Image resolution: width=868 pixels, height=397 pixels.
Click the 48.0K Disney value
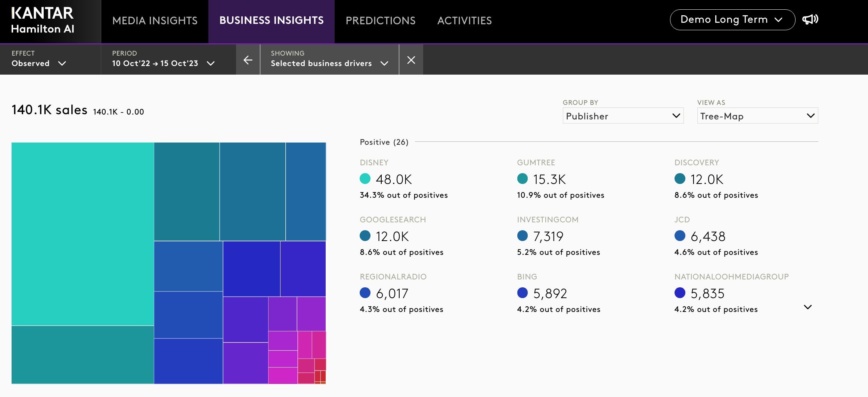394,179
